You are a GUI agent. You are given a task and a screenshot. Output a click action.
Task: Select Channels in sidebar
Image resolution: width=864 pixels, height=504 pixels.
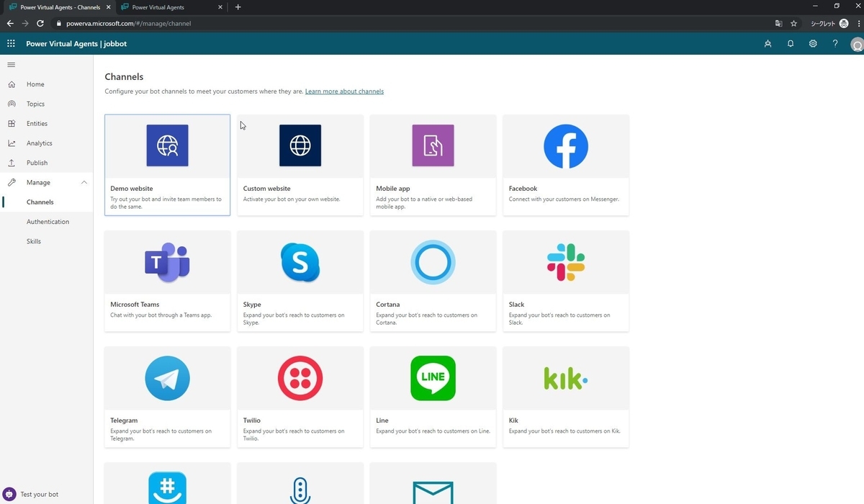40,202
